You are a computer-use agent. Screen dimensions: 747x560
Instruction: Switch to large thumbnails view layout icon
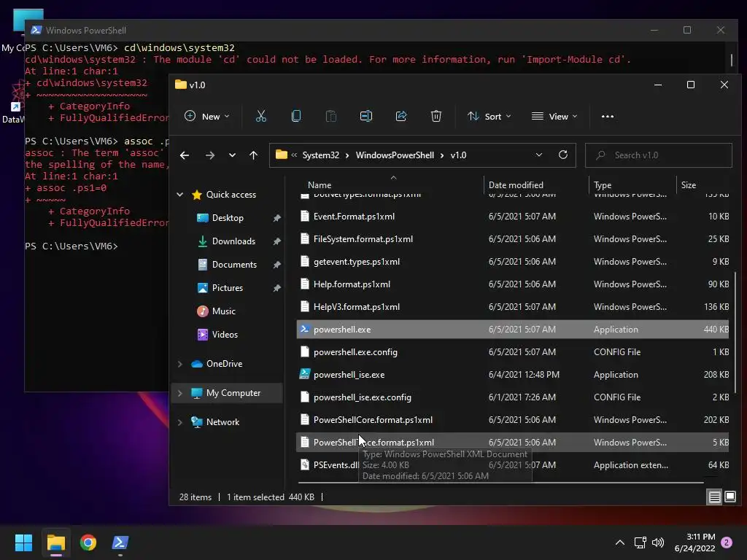pyautogui.click(x=729, y=497)
